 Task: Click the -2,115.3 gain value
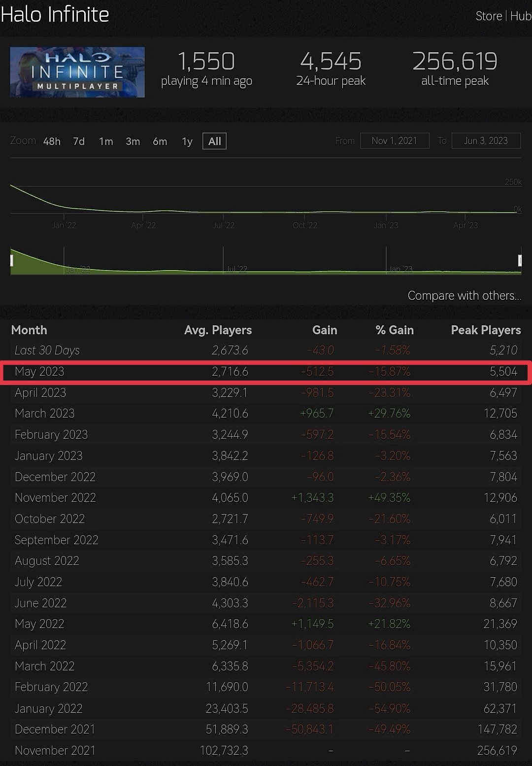click(313, 603)
